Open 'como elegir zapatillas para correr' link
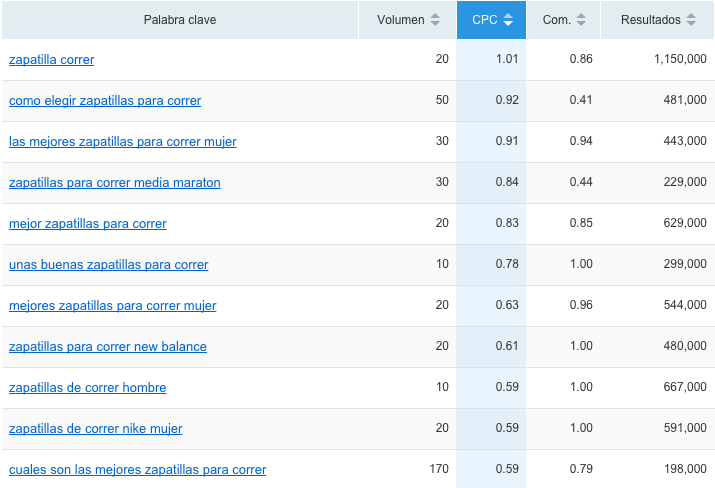Image resolution: width=715 pixels, height=488 pixels. (x=105, y=101)
